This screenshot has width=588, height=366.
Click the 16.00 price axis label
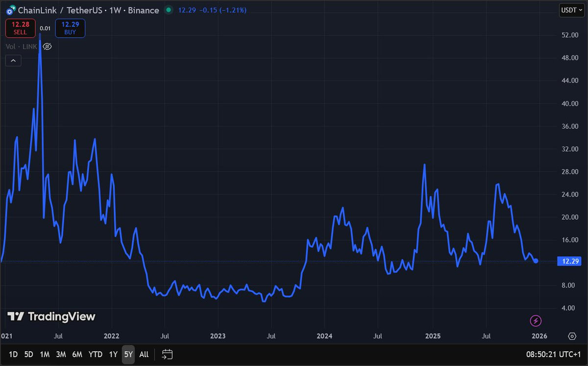point(570,240)
